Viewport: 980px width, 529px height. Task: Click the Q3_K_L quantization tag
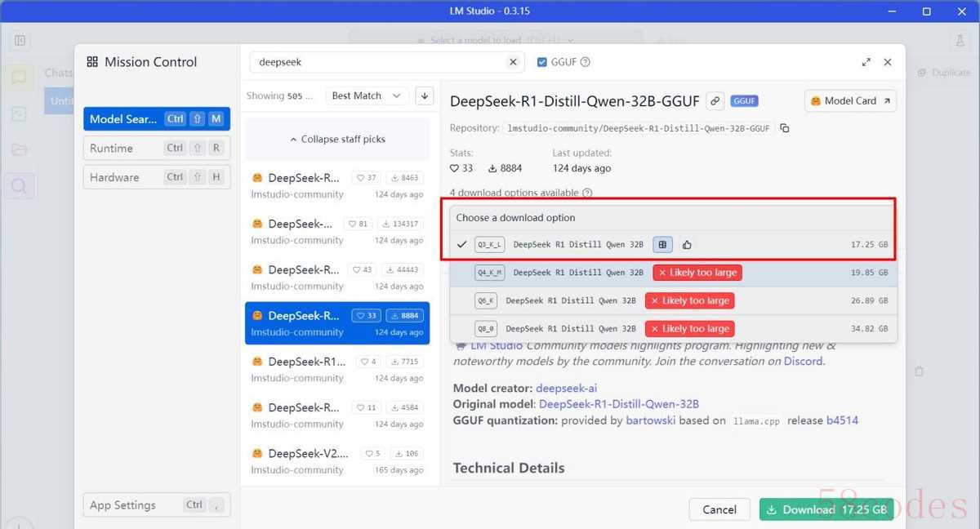[x=490, y=244]
